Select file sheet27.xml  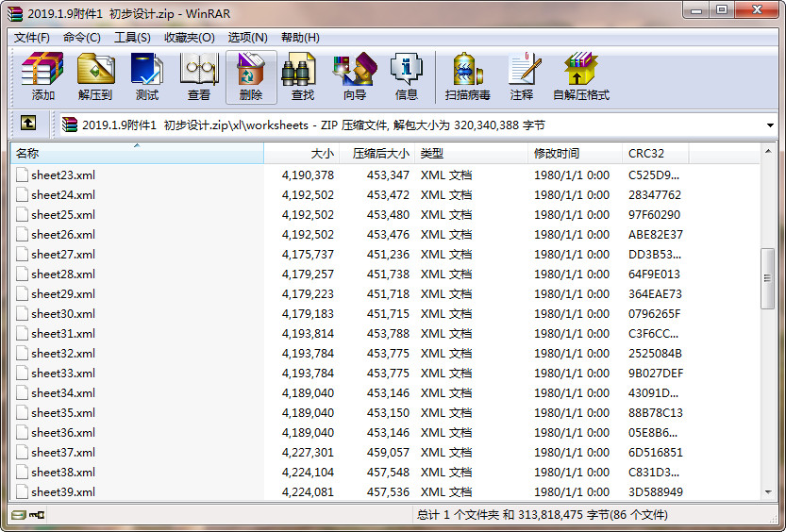click(63, 255)
